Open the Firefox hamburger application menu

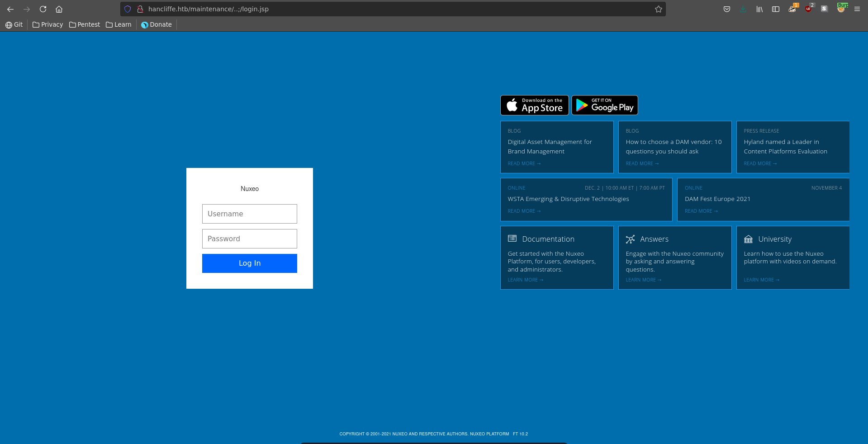(857, 9)
